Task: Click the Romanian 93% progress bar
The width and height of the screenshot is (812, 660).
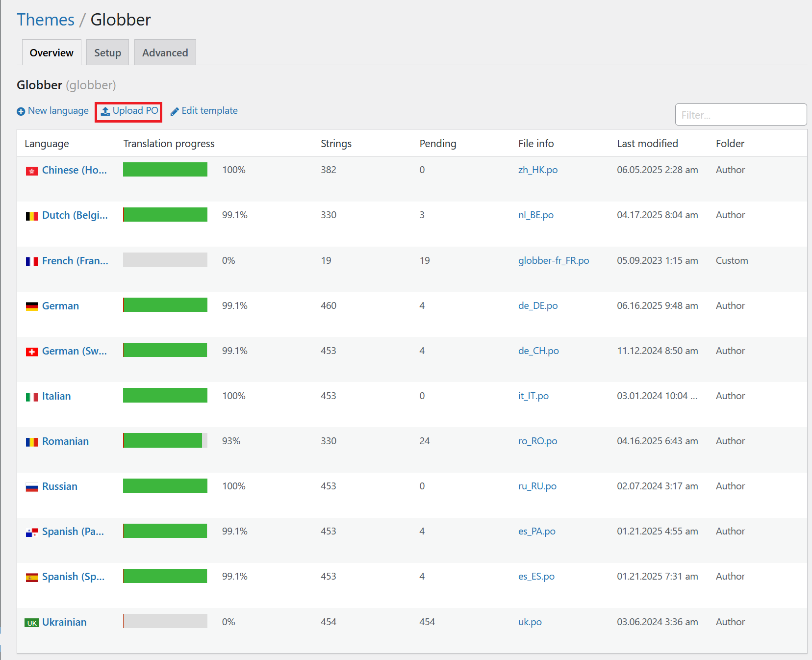Action: pos(165,440)
